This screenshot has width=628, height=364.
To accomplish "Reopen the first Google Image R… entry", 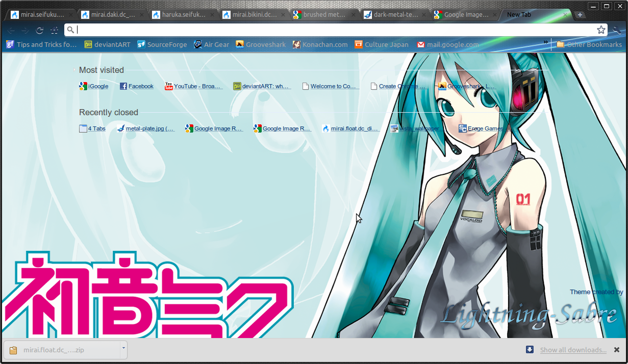I will pos(214,128).
